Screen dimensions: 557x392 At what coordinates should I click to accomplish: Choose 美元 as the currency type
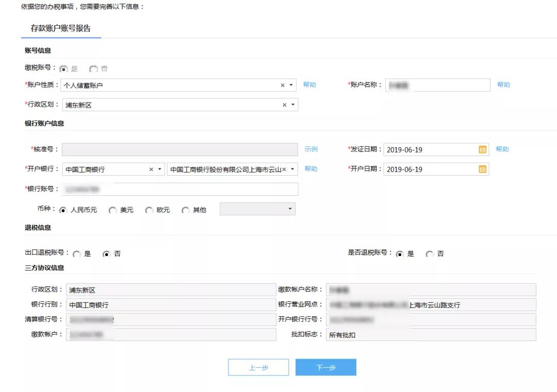click(x=112, y=210)
